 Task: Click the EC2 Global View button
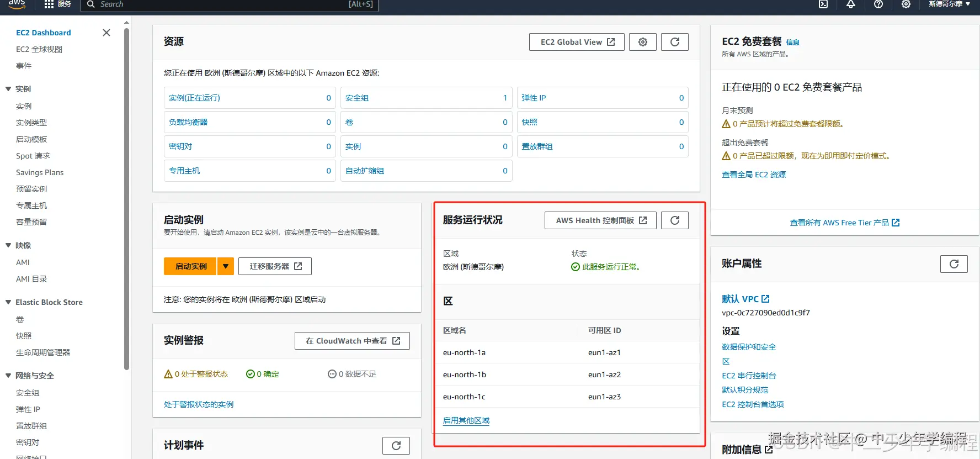(577, 42)
